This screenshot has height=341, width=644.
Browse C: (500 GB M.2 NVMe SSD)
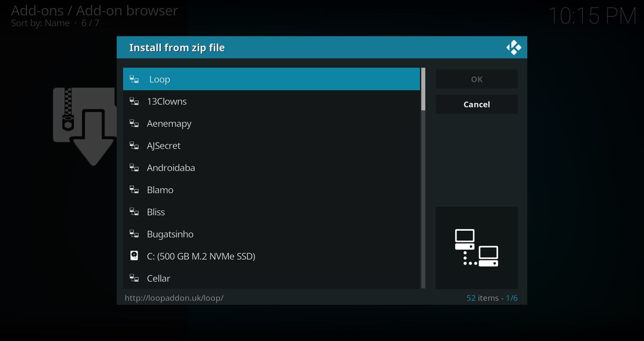click(x=201, y=257)
